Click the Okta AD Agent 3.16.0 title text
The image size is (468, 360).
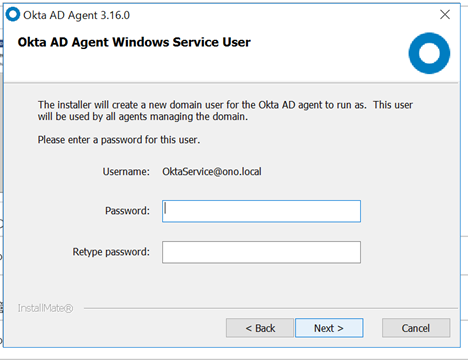coord(76,15)
